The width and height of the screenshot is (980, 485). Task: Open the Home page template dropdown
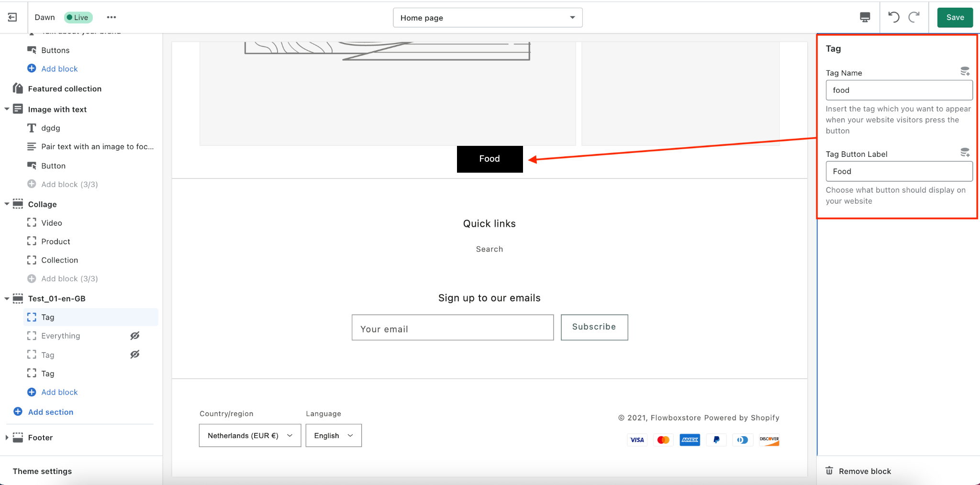pos(487,18)
